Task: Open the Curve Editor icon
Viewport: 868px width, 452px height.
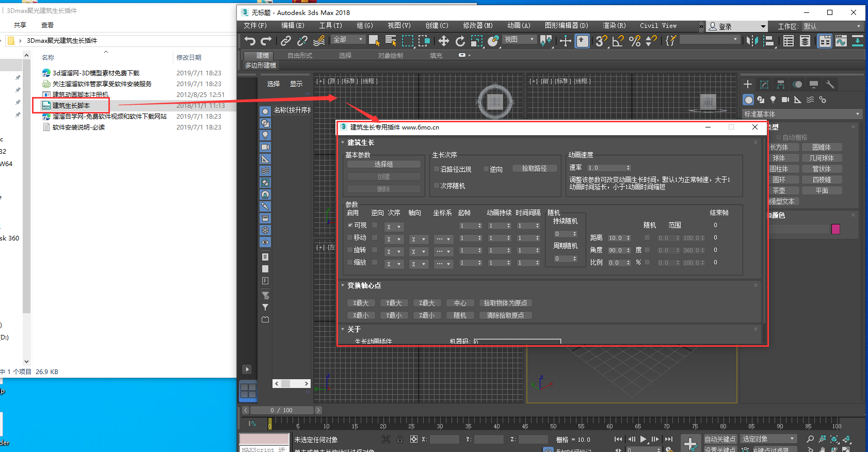Action: pos(841,41)
